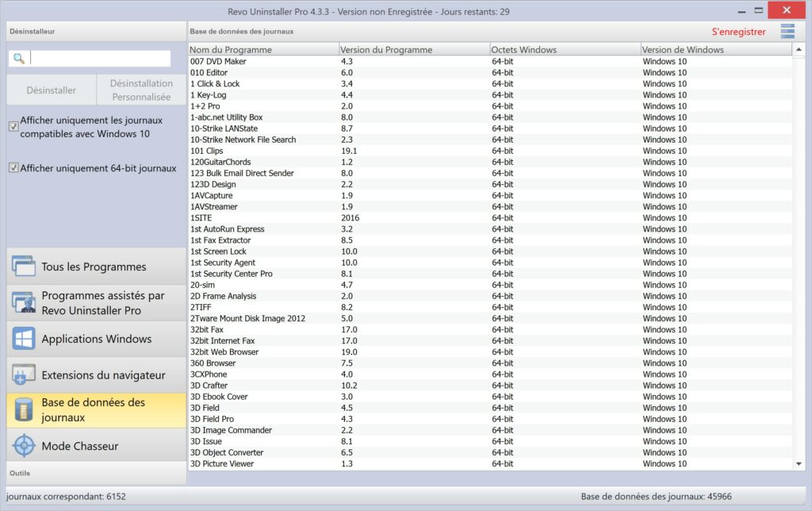Open Tous les Programmes section
This screenshot has width=812, height=511.
[x=96, y=267]
